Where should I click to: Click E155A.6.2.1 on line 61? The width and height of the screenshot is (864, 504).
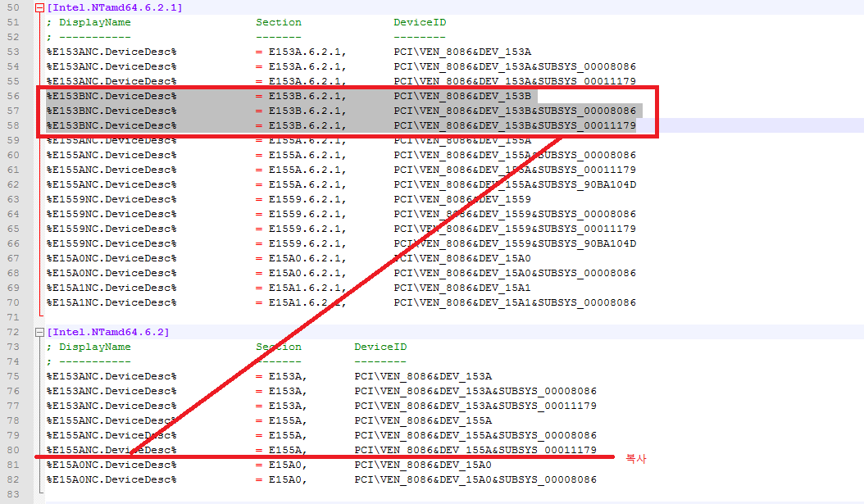point(305,170)
